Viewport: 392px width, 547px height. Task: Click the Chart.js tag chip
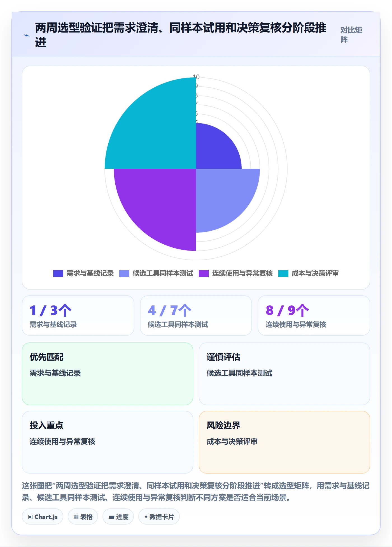click(x=43, y=516)
